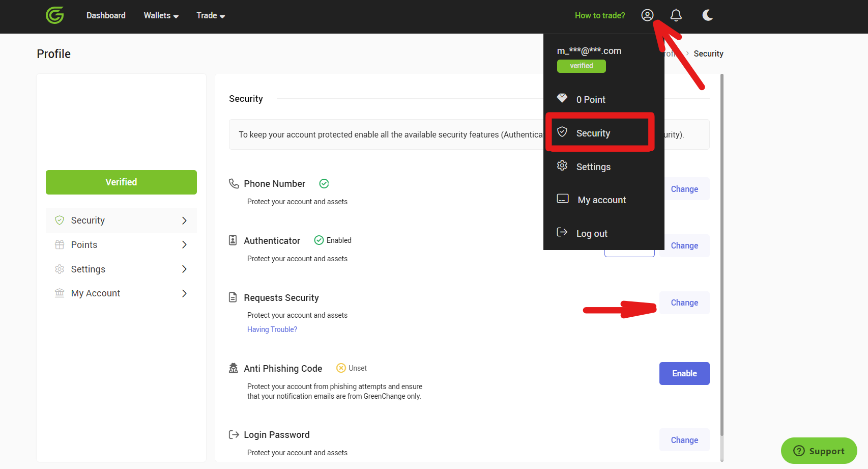Click the Requests Security document icon
The width and height of the screenshot is (868, 469).
tap(233, 297)
